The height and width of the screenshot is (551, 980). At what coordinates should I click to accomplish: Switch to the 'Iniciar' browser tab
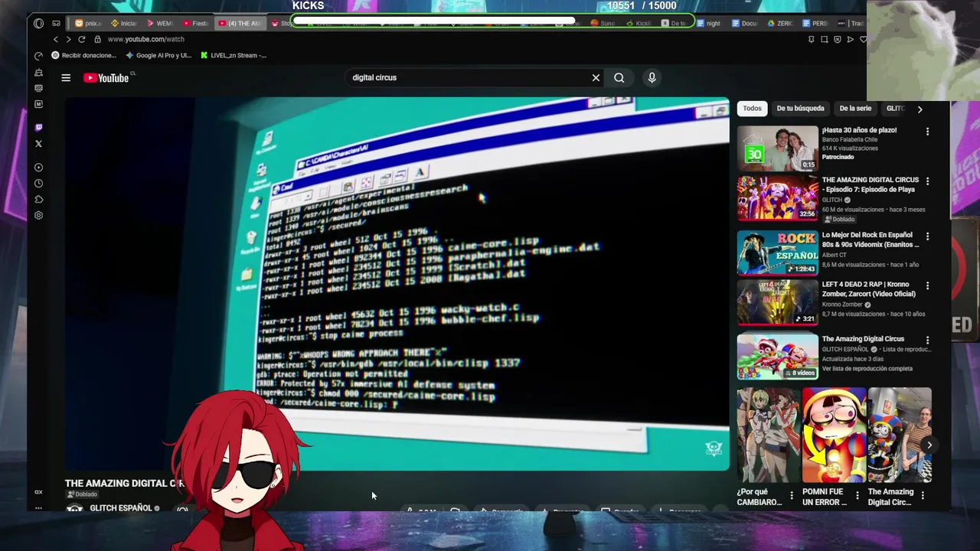coord(122,23)
